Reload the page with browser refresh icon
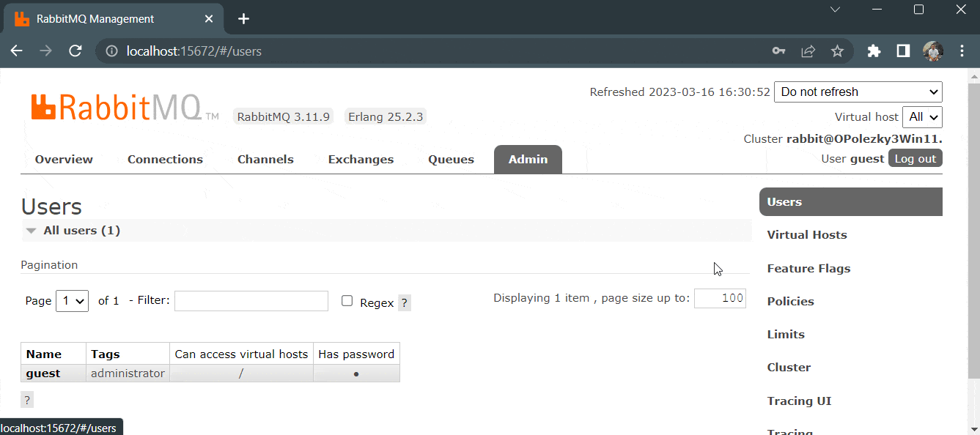Image resolution: width=980 pixels, height=435 pixels. [x=75, y=51]
